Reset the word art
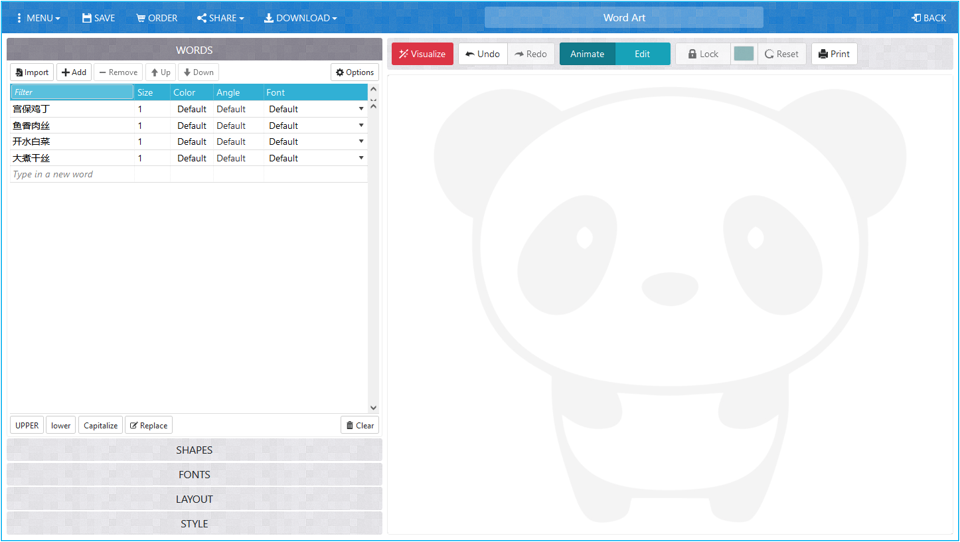 [782, 54]
